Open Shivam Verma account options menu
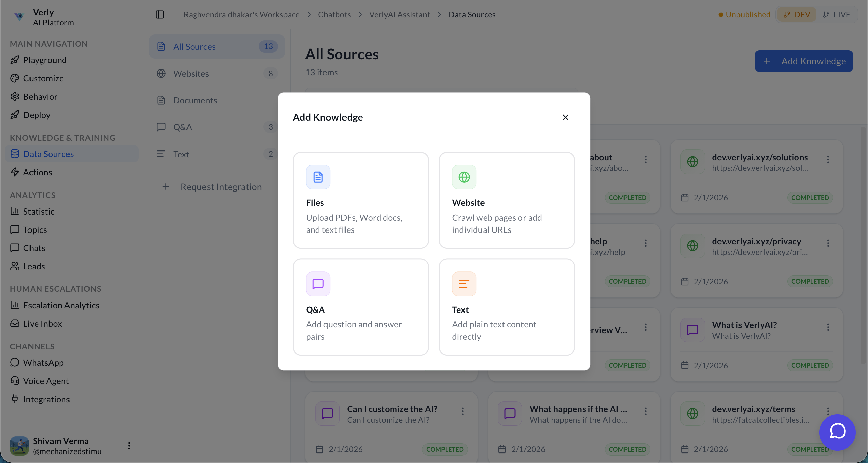 tap(129, 446)
